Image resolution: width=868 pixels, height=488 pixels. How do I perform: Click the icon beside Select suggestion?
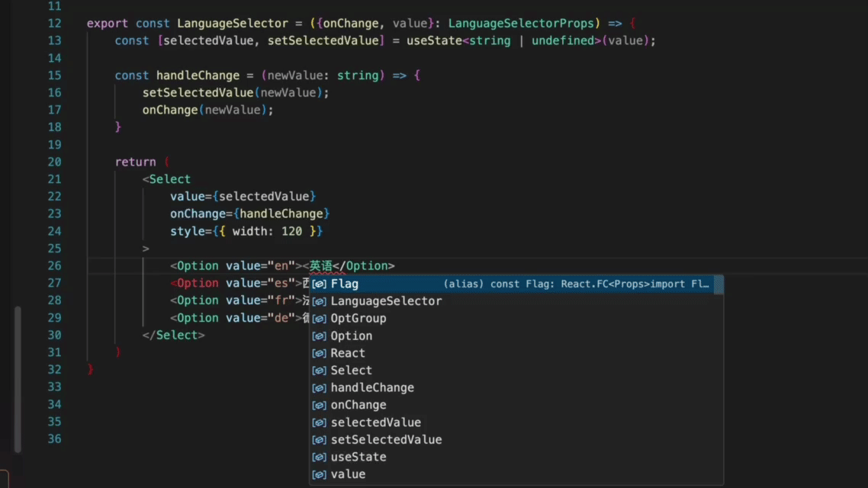[x=320, y=371]
